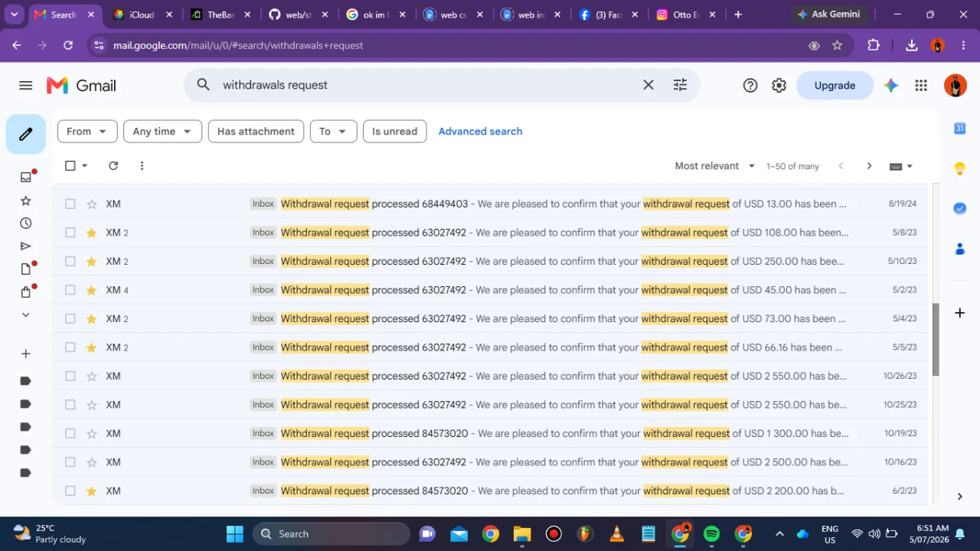
Task: Toggle the Has attachment filter chip
Action: (x=256, y=131)
